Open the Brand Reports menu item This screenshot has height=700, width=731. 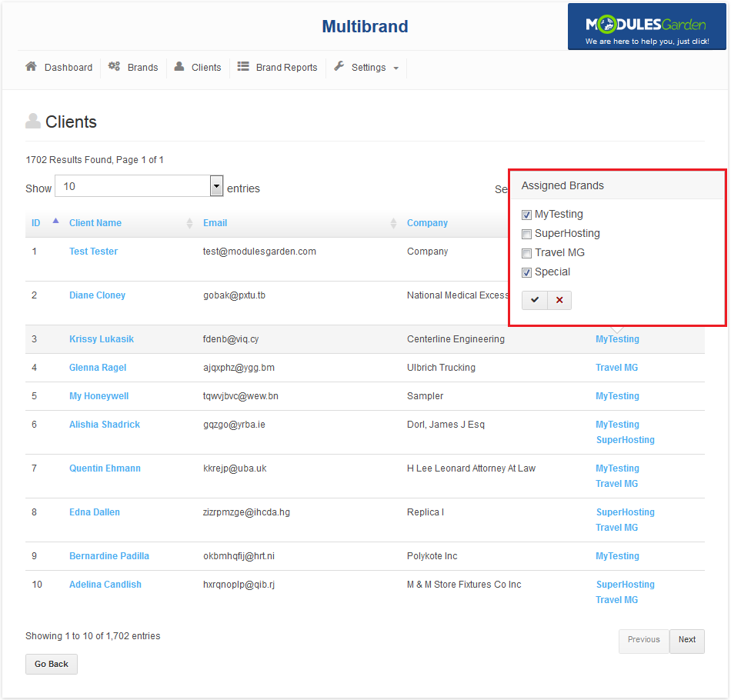pyautogui.click(x=277, y=67)
